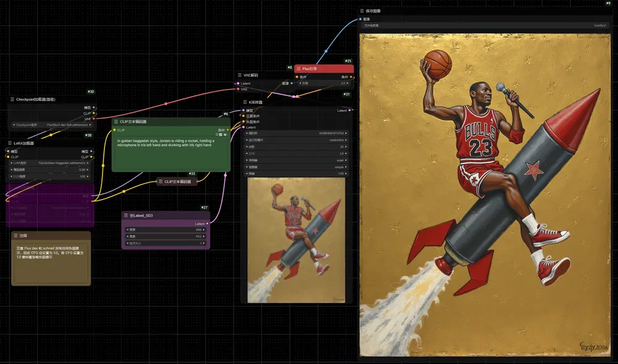Image resolution: width=618 pixels, height=364 pixels.
Task: Click the model strength 0.80 slider in LoRA node
Action: (x=49, y=170)
